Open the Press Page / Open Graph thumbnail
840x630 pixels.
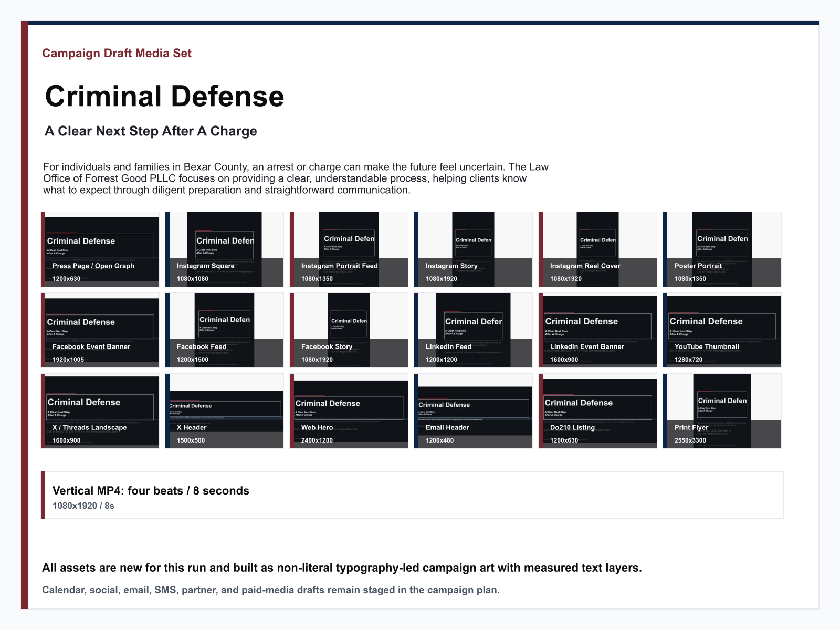pos(100,249)
